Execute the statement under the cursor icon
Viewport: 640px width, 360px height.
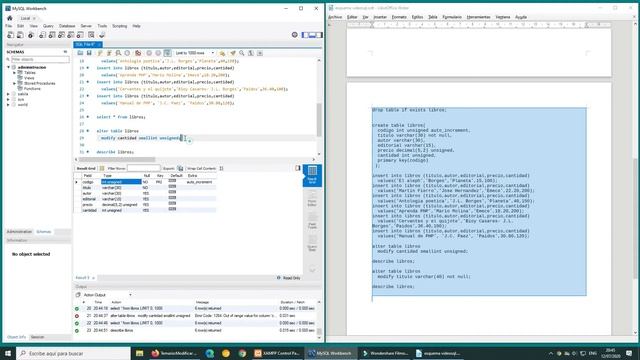109,53
